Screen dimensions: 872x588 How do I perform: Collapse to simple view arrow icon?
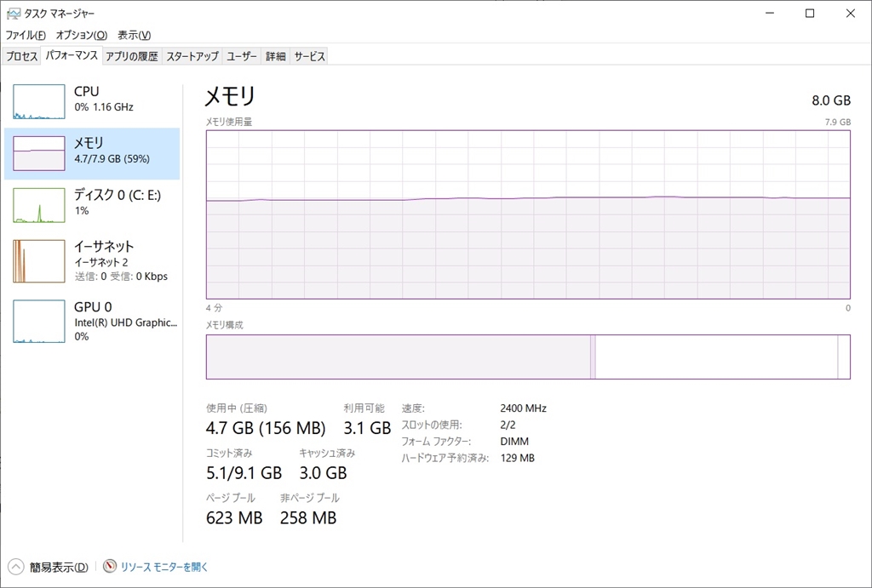(16, 567)
